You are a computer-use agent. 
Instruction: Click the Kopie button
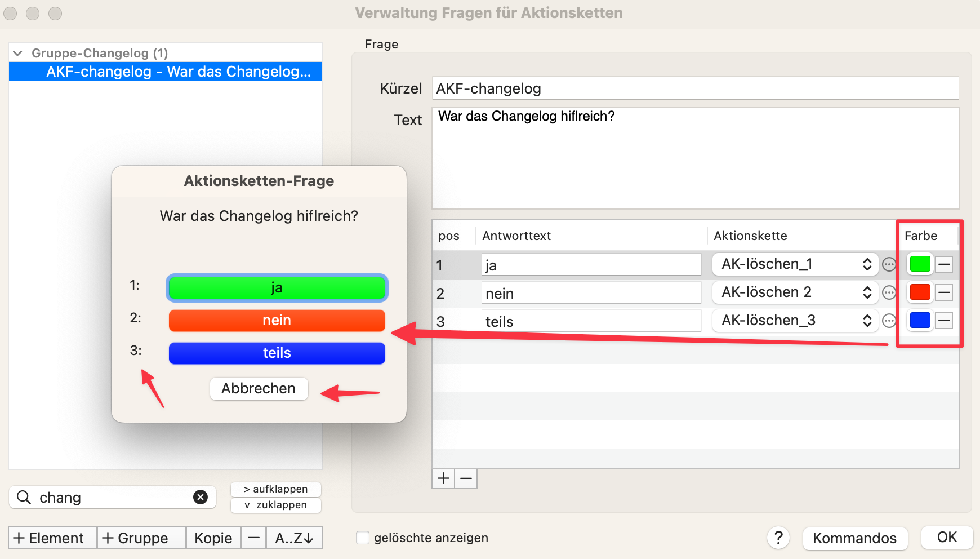click(x=213, y=538)
